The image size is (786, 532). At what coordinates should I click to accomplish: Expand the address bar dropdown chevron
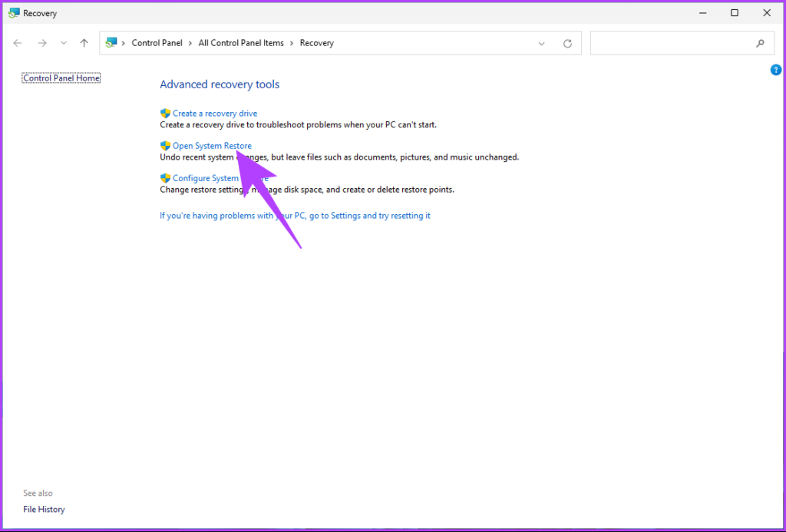pos(541,43)
